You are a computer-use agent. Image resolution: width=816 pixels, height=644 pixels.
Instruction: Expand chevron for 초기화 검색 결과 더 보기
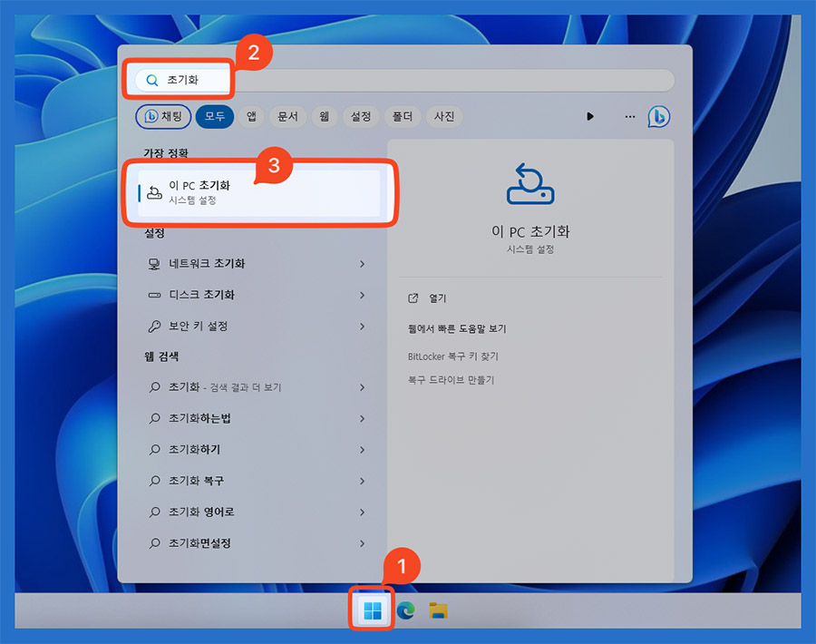coord(362,387)
